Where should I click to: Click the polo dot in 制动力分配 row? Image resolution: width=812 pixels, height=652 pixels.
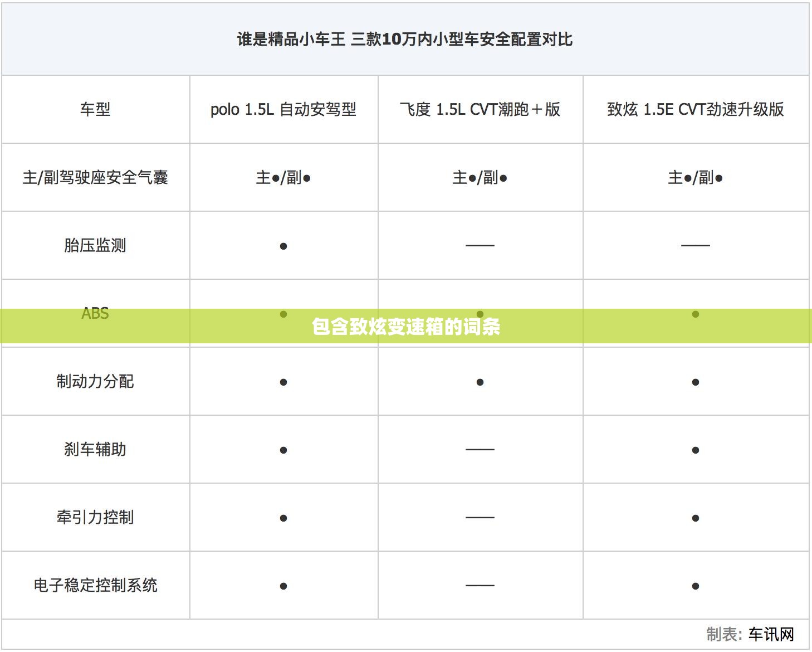pyautogui.click(x=283, y=382)
